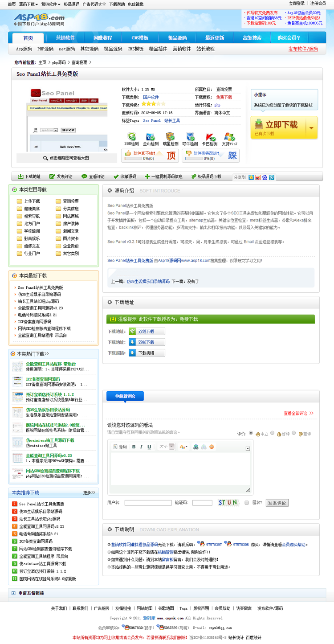Select the 中立 neutral rating radio
Screen dimensions: 334x644
(x=251, y=433)
